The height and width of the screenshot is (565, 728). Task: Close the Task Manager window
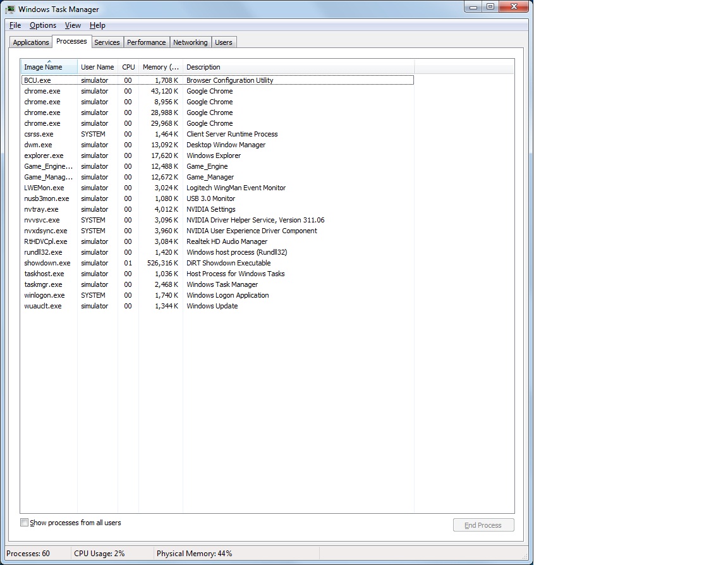[514, 7]
